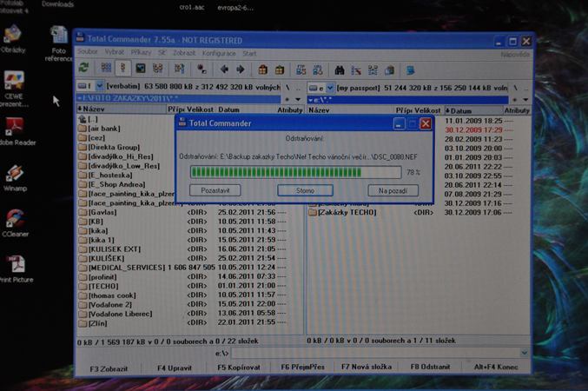This screenshot has width=588, height=391.
Task: Show the directory tree view icon
Action: pyautogui.click(x=158, y=69)
